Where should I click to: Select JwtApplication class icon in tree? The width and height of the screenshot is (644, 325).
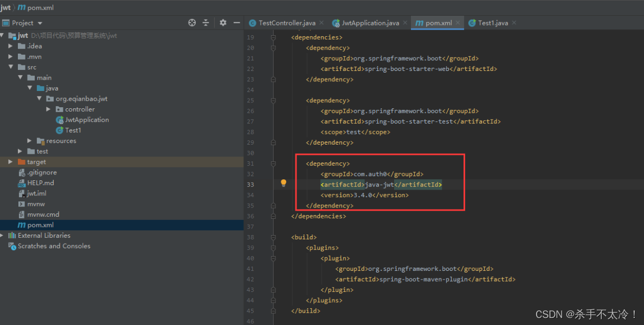tap(60, 120)
